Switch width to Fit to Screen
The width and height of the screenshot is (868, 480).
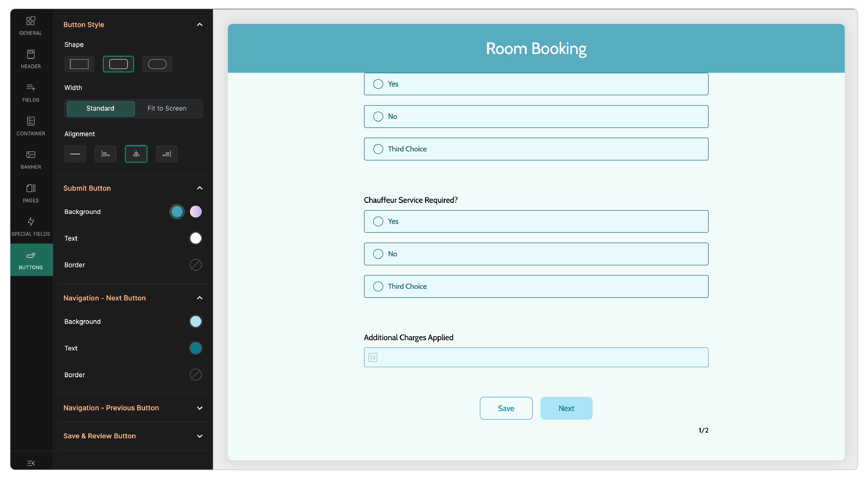[167, 109]
